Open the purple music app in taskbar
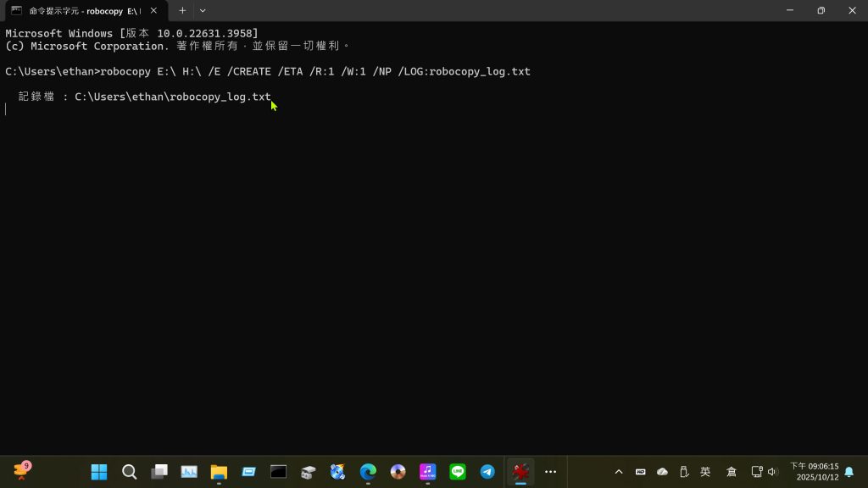The height and width of the screenshot is (488, 868). (427, 472)
